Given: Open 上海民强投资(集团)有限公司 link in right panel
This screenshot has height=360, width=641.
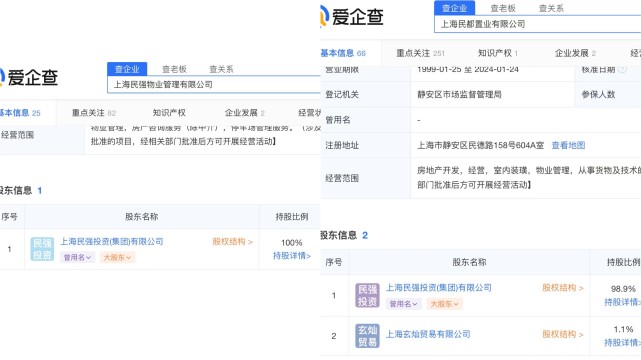Looking at the screenshot, I should 439,288.
